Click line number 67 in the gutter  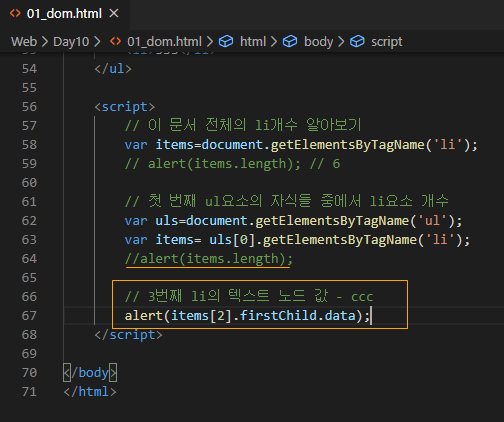click(x=29, y=316)
